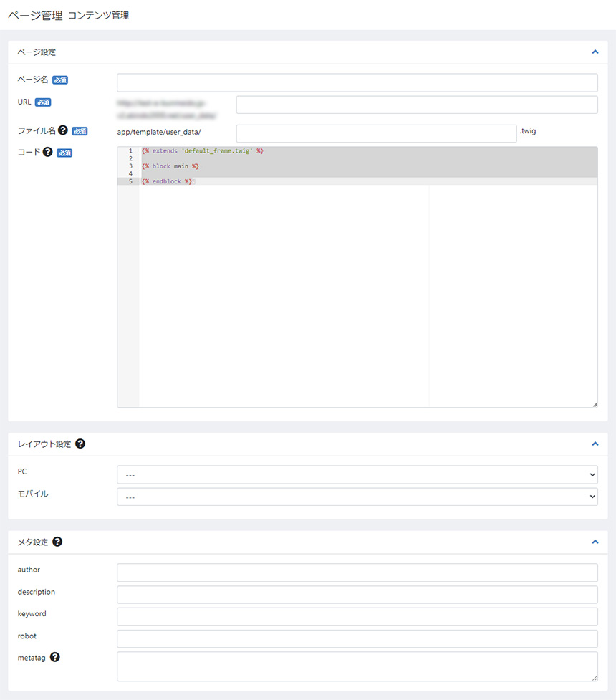This screenshot has width=616, height=700.
Task: Click into the URL input field
Action: [416, 105]
